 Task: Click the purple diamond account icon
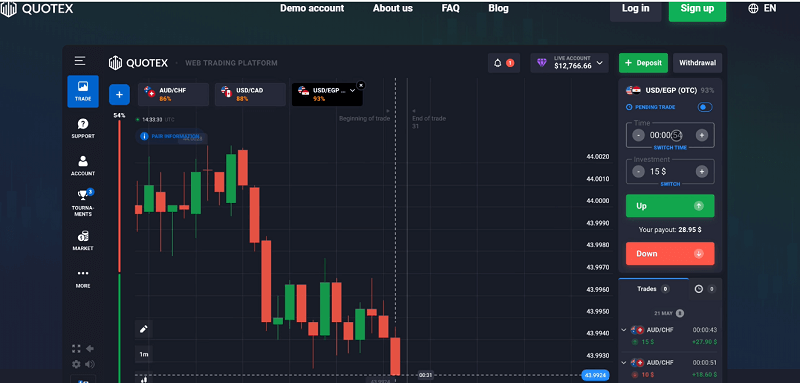tap(542, 63)
